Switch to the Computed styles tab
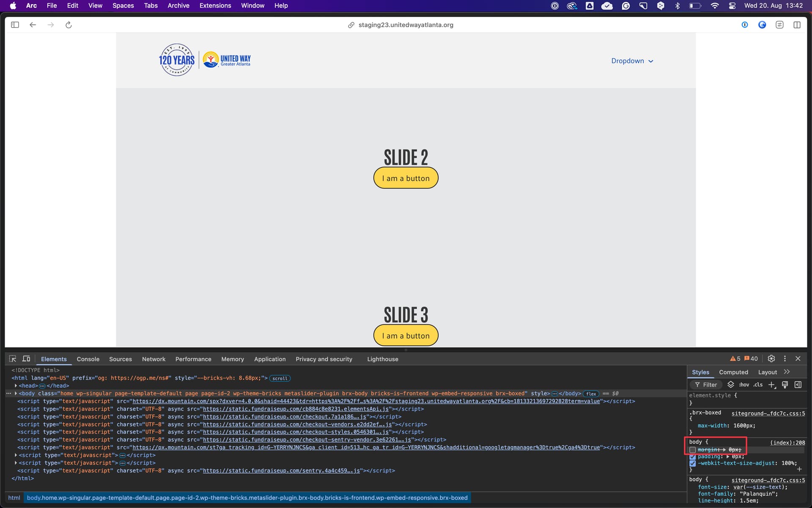This screenshot has height=508, width=812. 733,372
